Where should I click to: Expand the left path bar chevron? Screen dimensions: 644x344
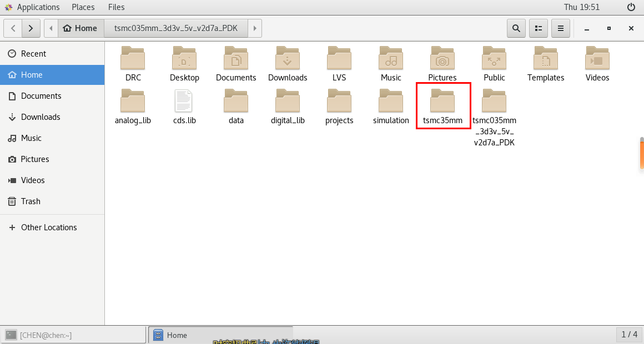click(51, 28)
